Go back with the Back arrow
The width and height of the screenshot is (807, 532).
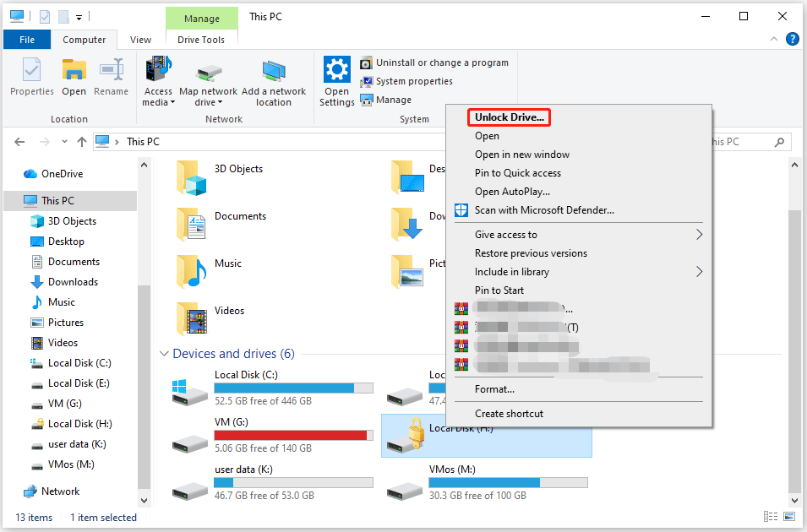click(19, 142)
